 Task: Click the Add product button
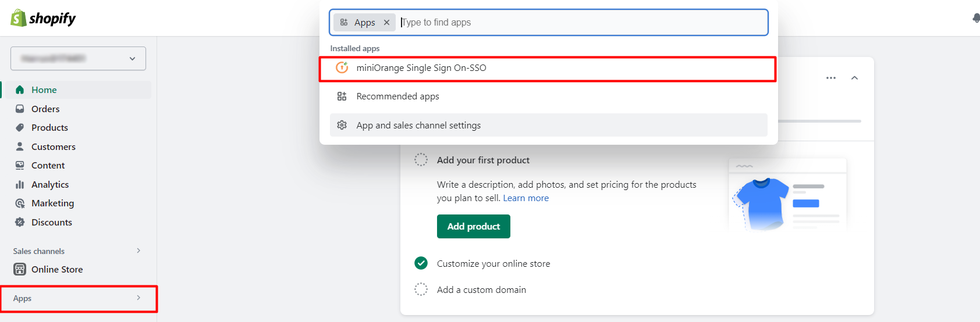(474, 226)
